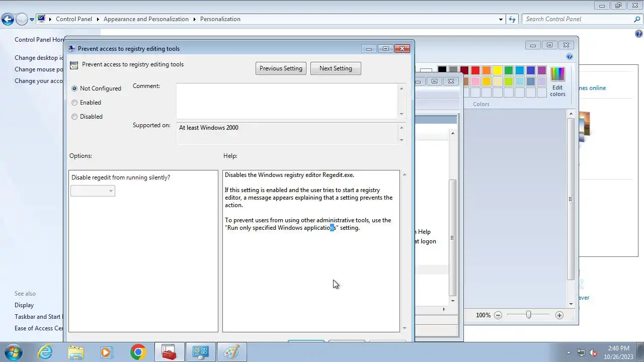Open the muted volume tray icon
This screenshot has height=362, width=644.
[x=593, y=352]
